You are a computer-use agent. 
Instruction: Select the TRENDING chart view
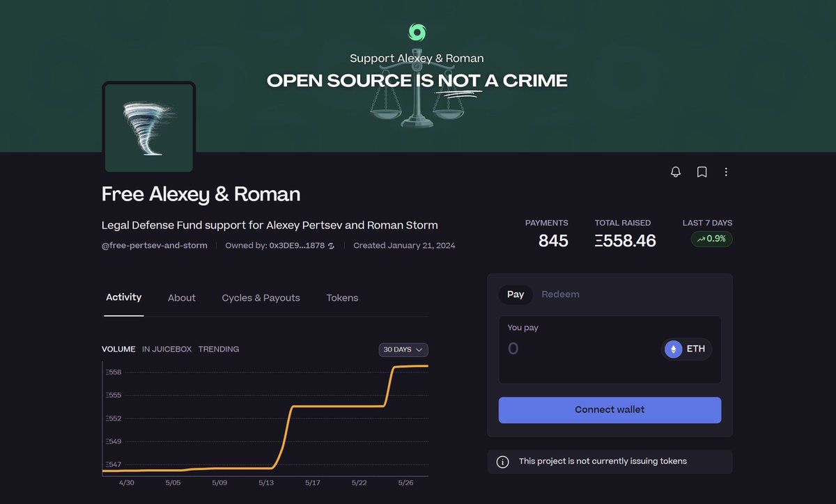click(x=219, y=349)
